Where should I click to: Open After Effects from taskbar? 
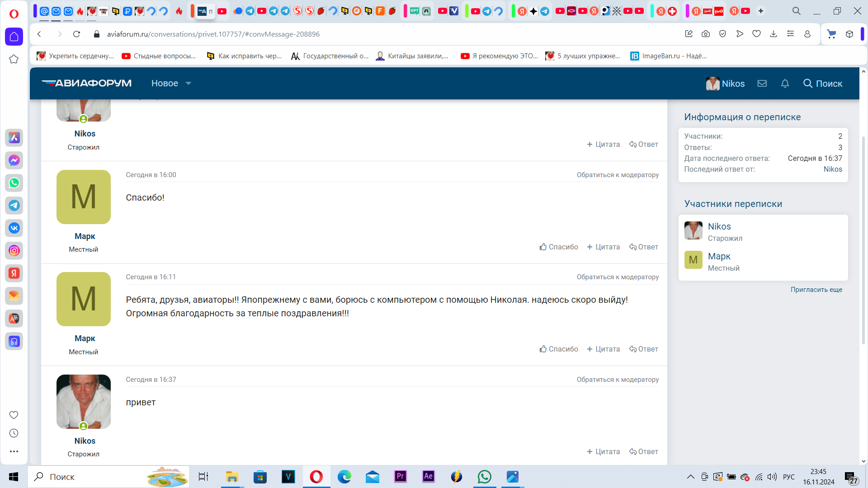[x=428, y=477]
